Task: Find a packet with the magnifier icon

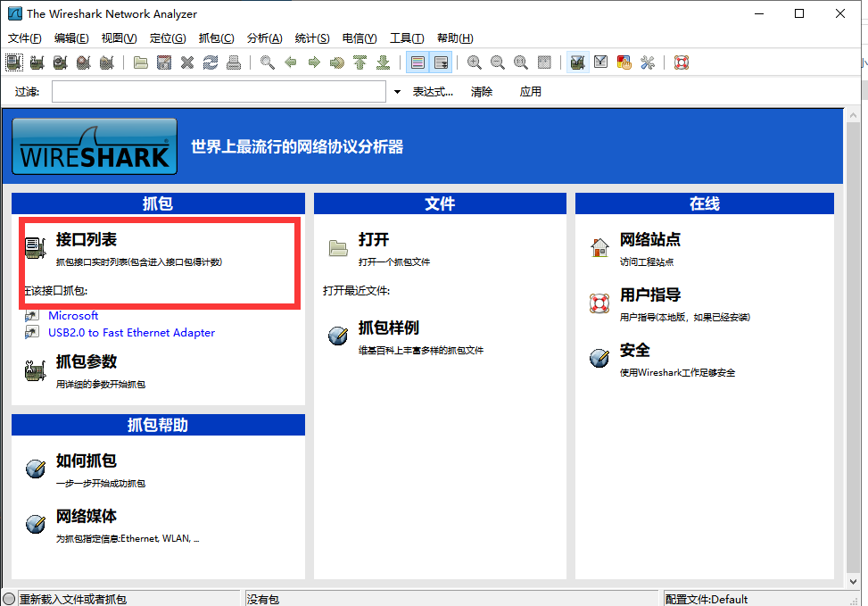Action: coord(268,62)
